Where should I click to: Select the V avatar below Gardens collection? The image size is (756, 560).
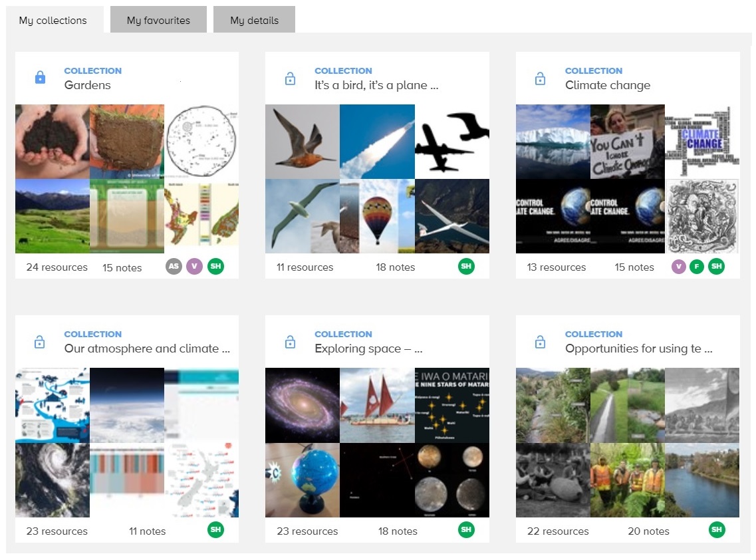pyautogui.click(x=194, y=266)
